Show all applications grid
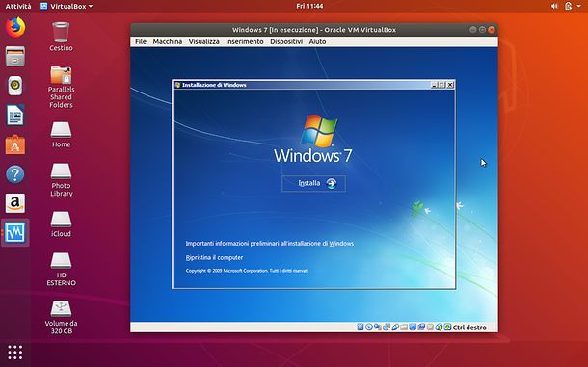This screenshot has width=588, height=367. (15, 353)
